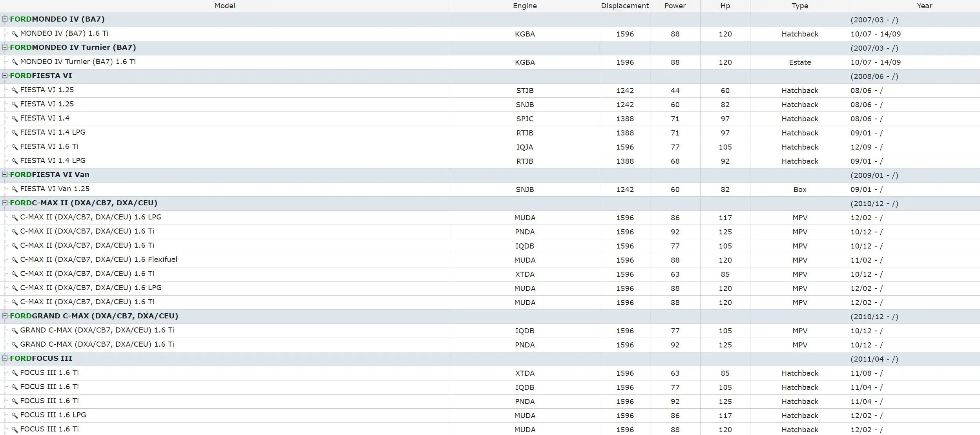Click magnifier icon for FIESTA VI 1.6 Ti row
Image resolution: width=980 pixels, height=435 pixels.
[15, 147]
